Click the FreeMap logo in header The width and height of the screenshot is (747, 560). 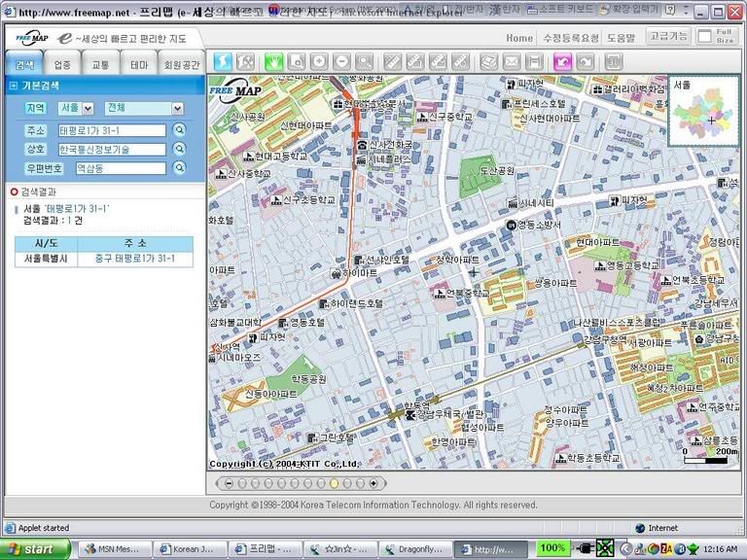(x=32, y=38)
